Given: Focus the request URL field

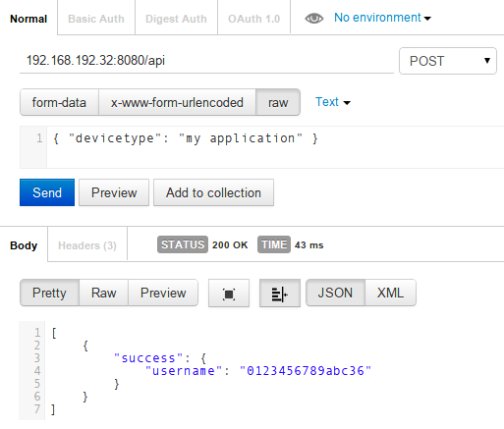Looking at the screenshot, I should (206, 61).
